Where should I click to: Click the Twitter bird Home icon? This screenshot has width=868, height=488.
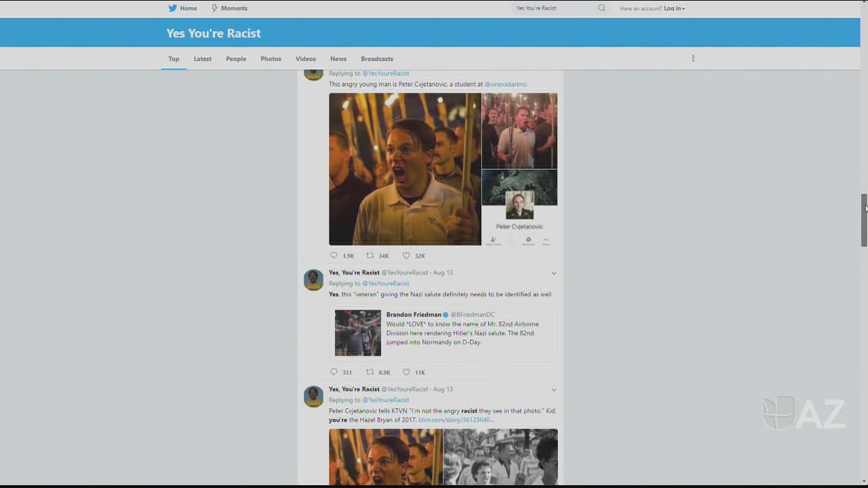pyautogui.click(x=172, y=8)
